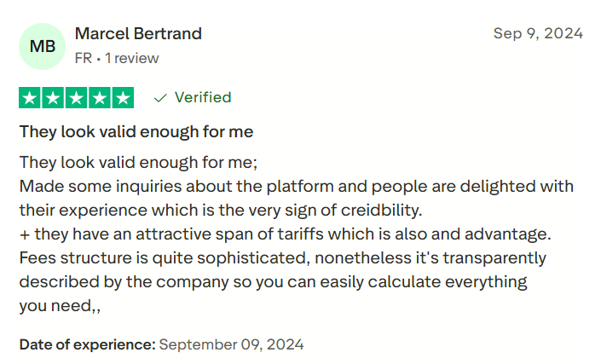Click the third (middle) rating star
Viewport: 601px width, 364px height.
point(77,98)
